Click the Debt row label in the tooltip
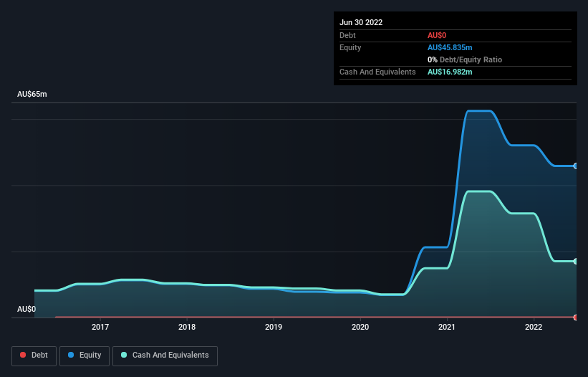 pos(347,35)
